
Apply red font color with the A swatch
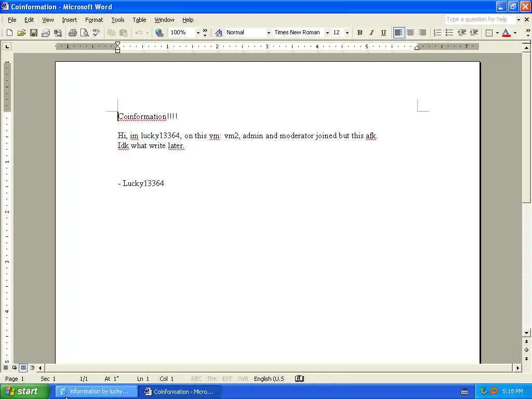coord(506,33)
